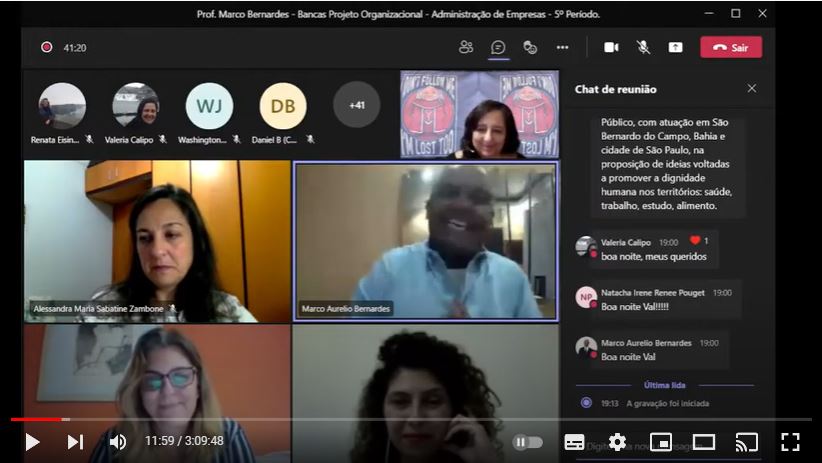Leave meeting with the Sair button
The image size is (822, 463).
click(x=731, y=47)
